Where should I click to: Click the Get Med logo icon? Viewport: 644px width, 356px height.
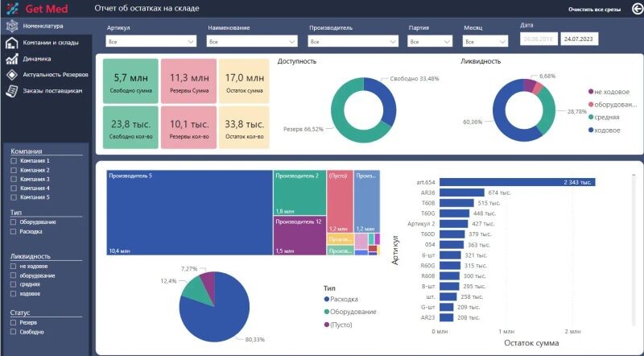click(x=12, y=10)
